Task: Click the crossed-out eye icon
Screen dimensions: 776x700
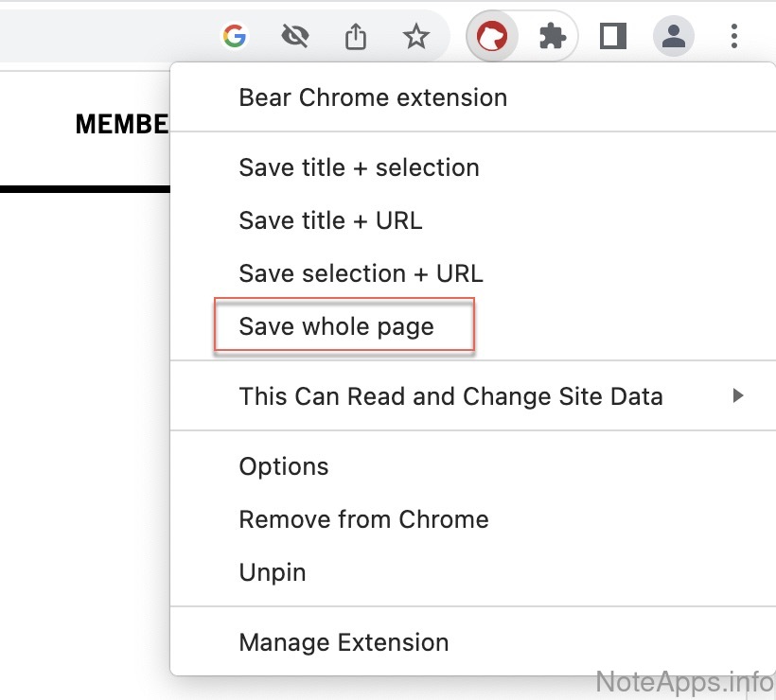Action: [295, 37]
